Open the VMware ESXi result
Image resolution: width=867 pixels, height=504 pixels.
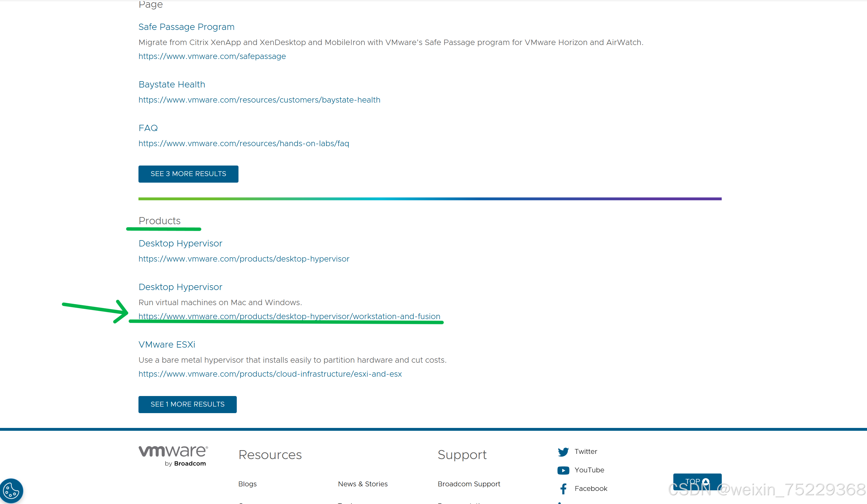(166, 345)
